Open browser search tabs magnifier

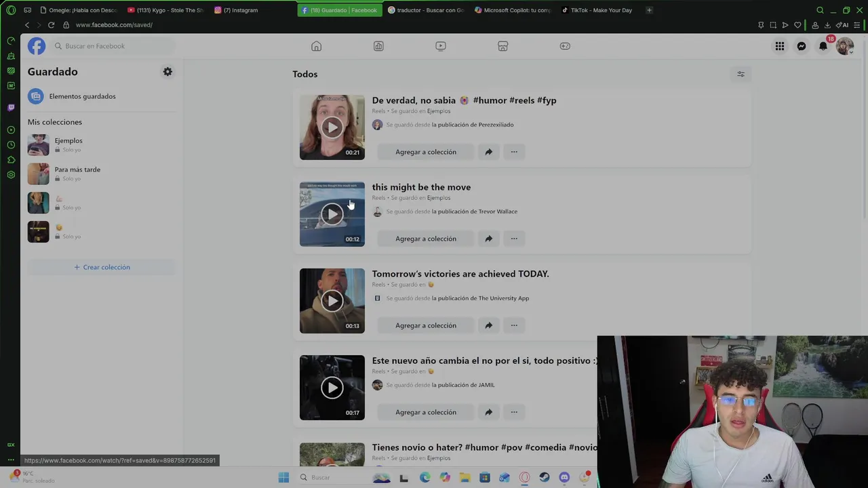click(x=820, y=10)
